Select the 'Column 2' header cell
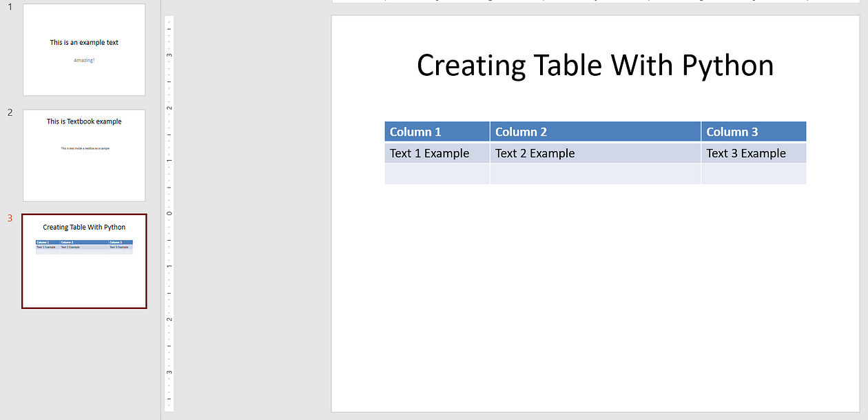 click(x=595, y=132)
